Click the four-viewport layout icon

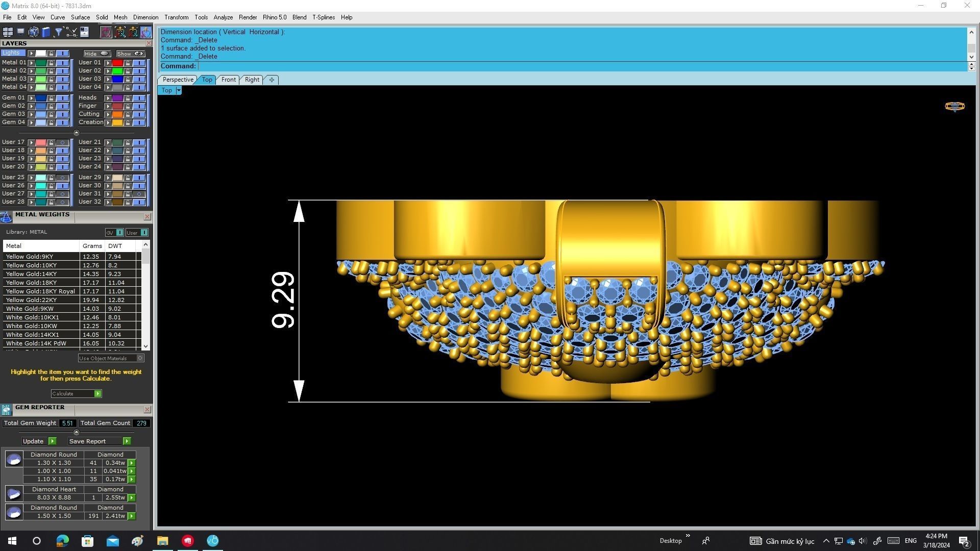click(8, 32)
